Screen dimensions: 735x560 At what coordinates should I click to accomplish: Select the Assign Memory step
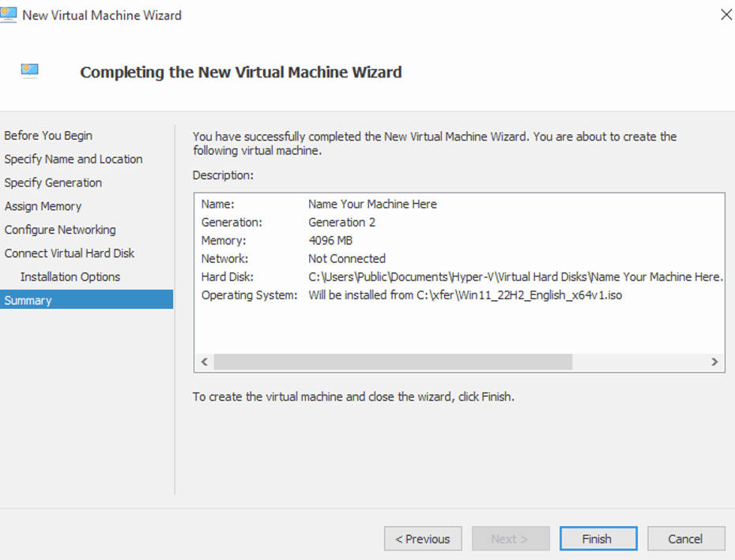[x=43, y=206]
